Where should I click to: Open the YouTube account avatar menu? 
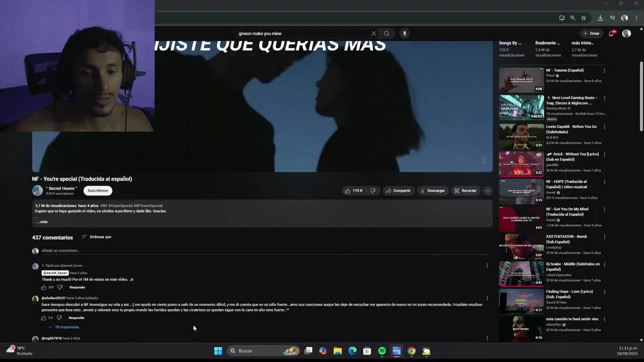pos(626,34)
